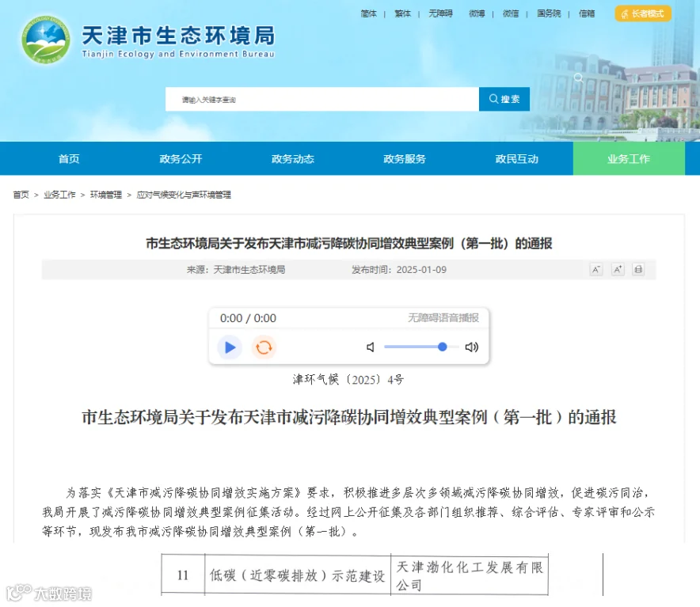Open the green 业务工作 navigation tab
This screenshot has height=607, width=700.
point(629,159)
